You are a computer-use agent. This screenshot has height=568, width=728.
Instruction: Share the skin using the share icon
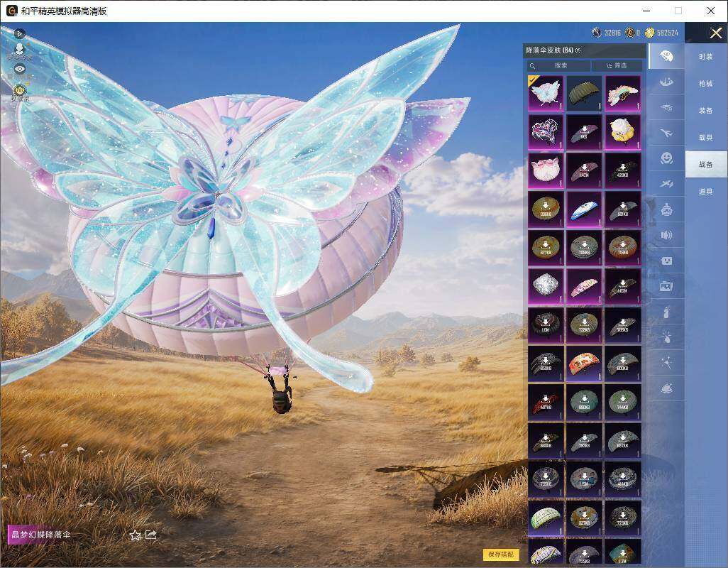point(151,535)
